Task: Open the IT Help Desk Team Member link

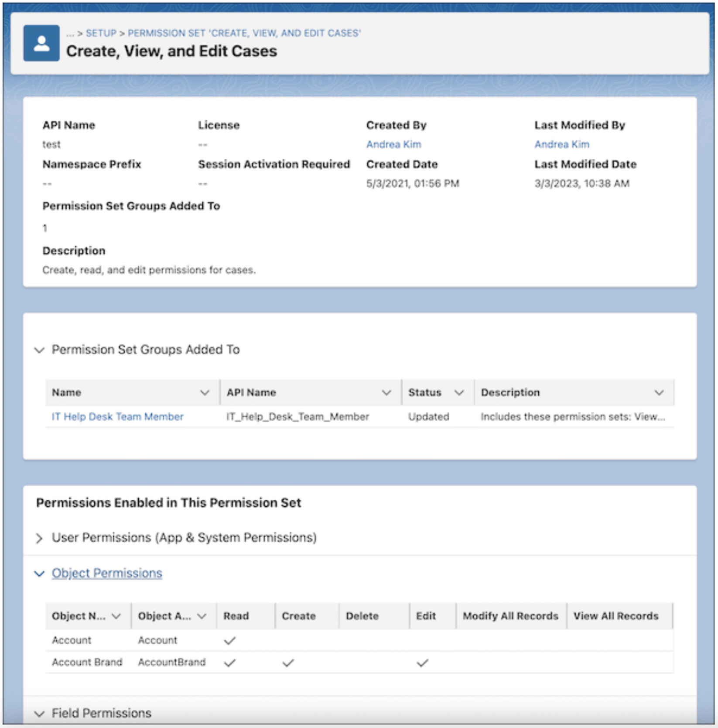Action: 117,416
